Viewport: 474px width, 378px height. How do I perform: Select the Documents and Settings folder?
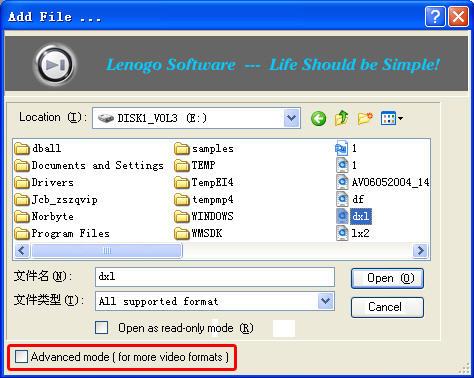89,165
